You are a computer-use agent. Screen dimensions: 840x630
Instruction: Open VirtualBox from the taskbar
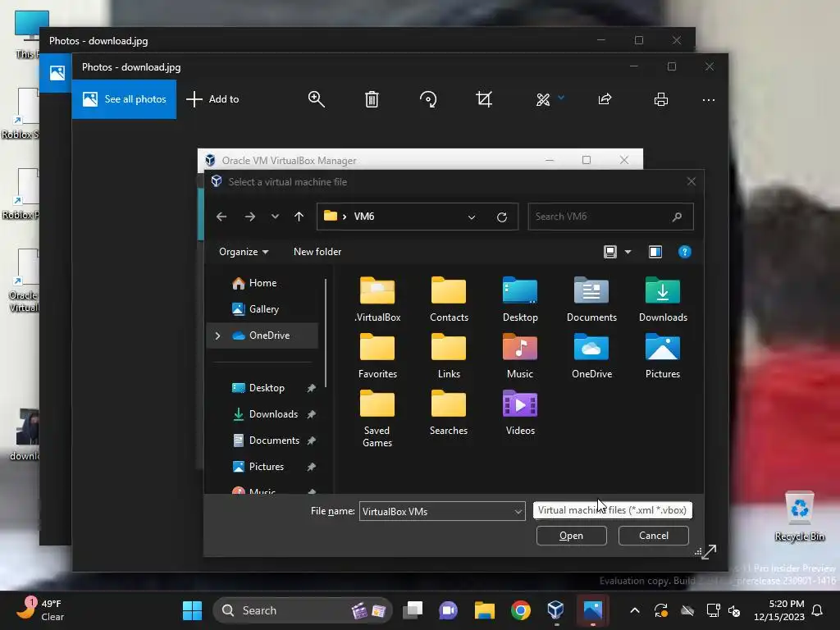555,610
